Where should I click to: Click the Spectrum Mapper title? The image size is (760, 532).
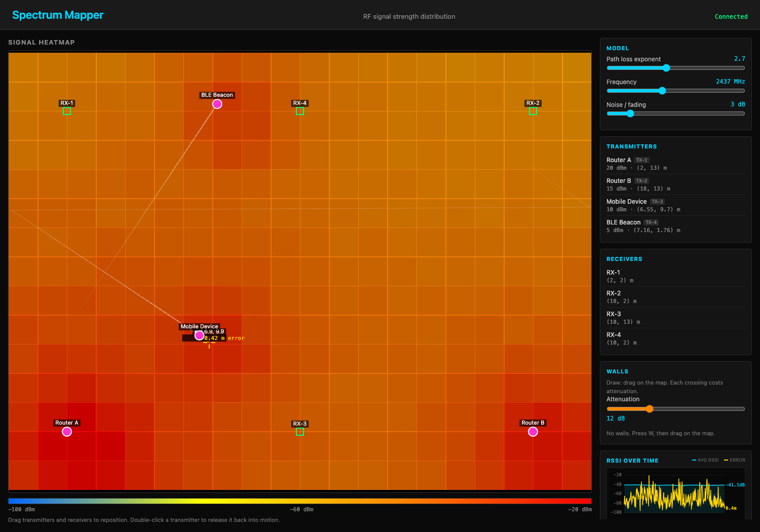[x=58, y=15]
